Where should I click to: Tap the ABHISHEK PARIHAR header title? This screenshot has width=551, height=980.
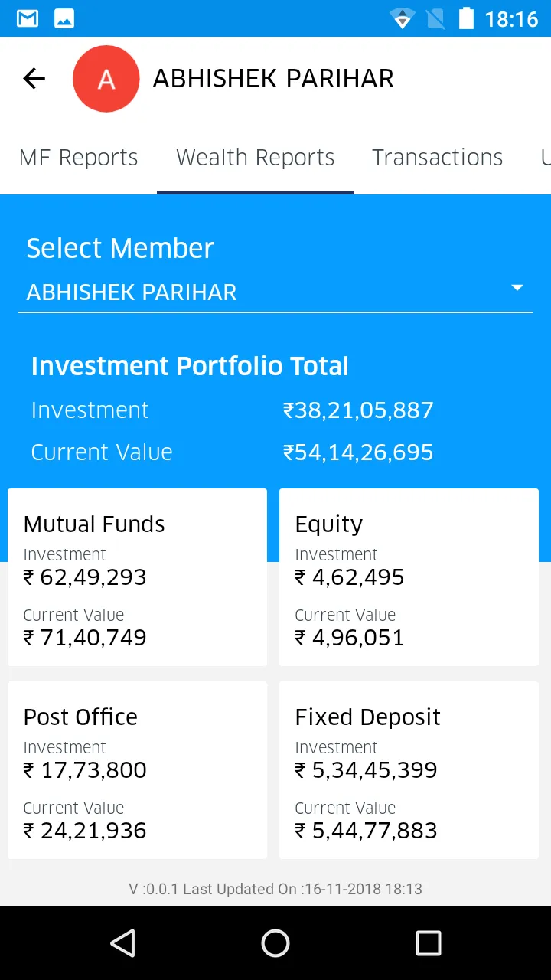tap(273, 79)
